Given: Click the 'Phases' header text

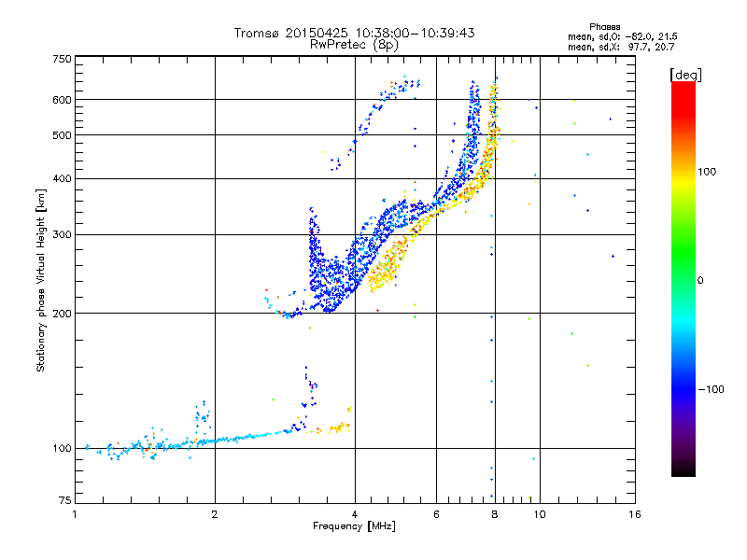Looking at the screenshot, I should pos(604,27).
